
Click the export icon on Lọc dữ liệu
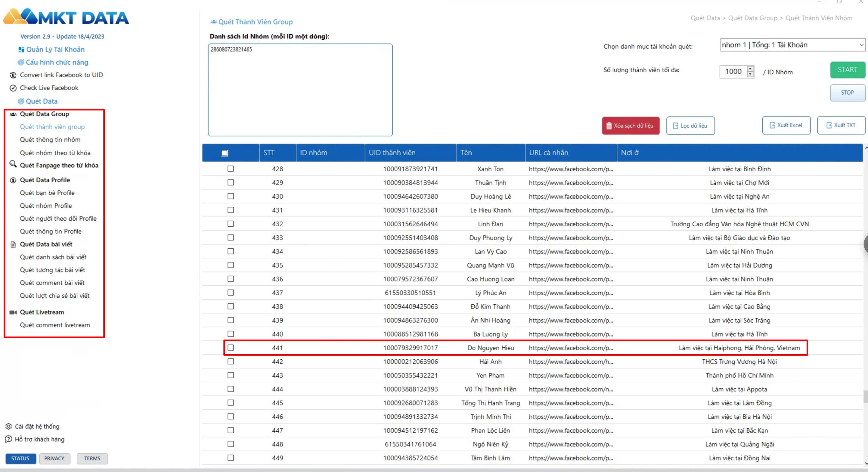[x=675, y=126]
